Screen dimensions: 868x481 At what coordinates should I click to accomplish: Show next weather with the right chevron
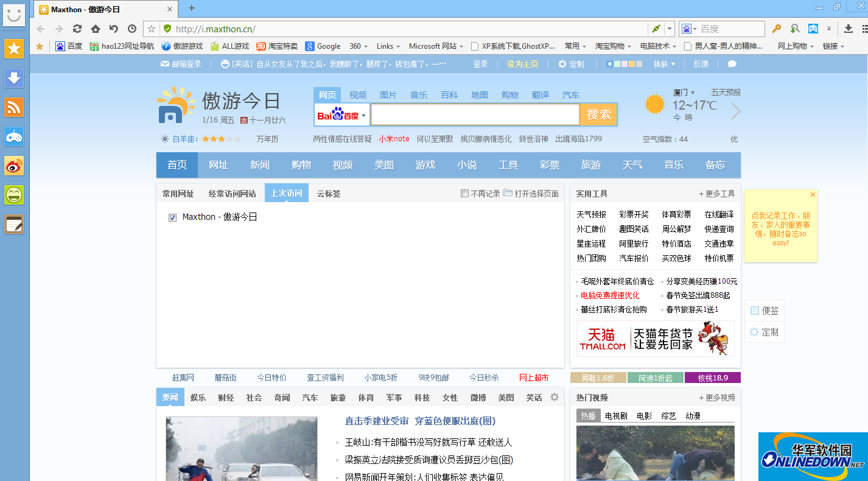[736, 111]
